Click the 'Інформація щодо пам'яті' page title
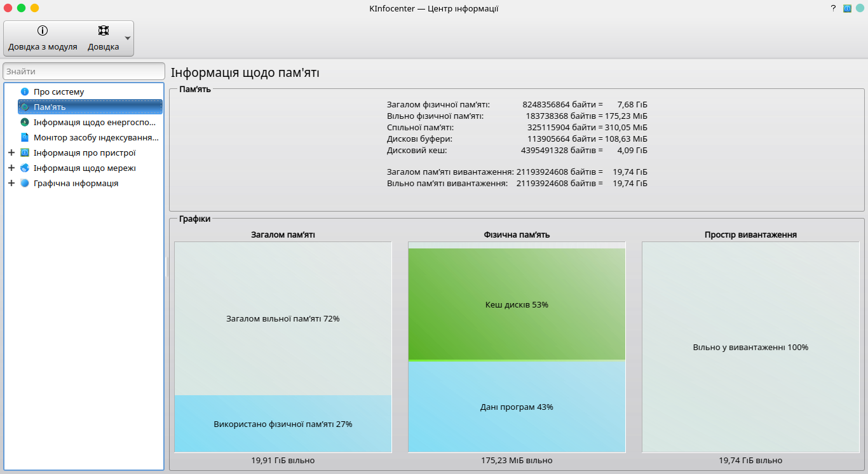Image resolution: width=868 pixels, height=474 pixels. click(245, 72)
